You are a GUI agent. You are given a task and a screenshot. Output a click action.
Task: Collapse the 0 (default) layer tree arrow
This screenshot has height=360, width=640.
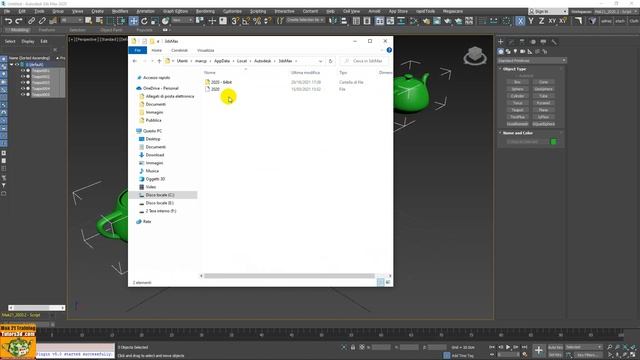pyautogui.click(x=11, y=64)
